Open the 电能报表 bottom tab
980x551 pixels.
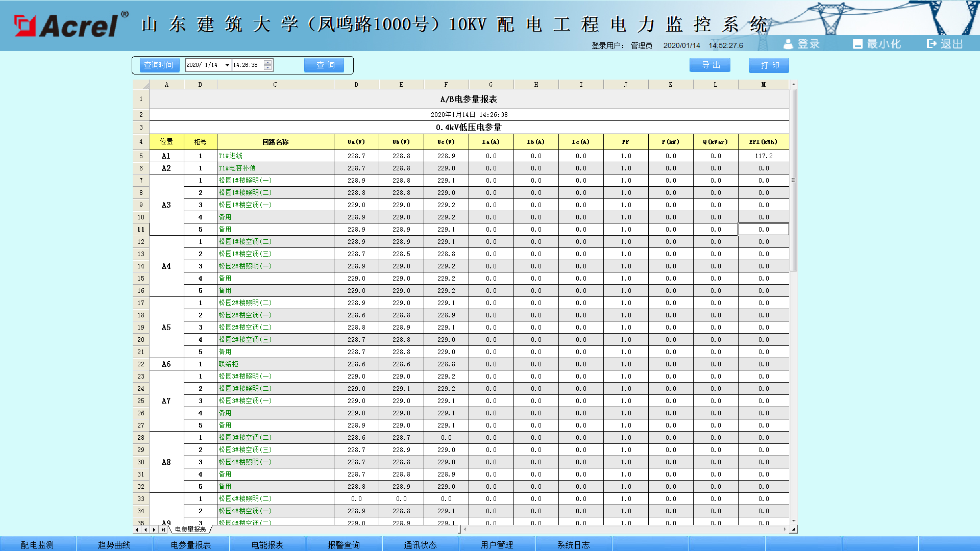267,544
